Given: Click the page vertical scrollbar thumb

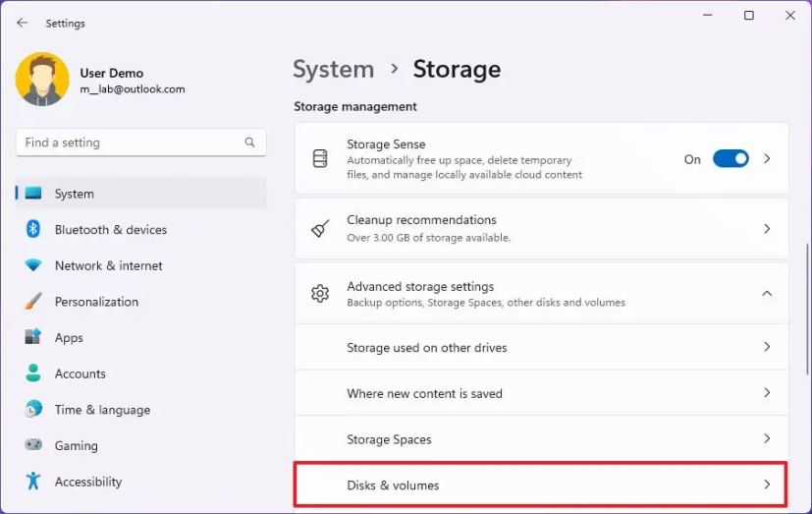Looking at the screenshot, I should click(807, 309).
